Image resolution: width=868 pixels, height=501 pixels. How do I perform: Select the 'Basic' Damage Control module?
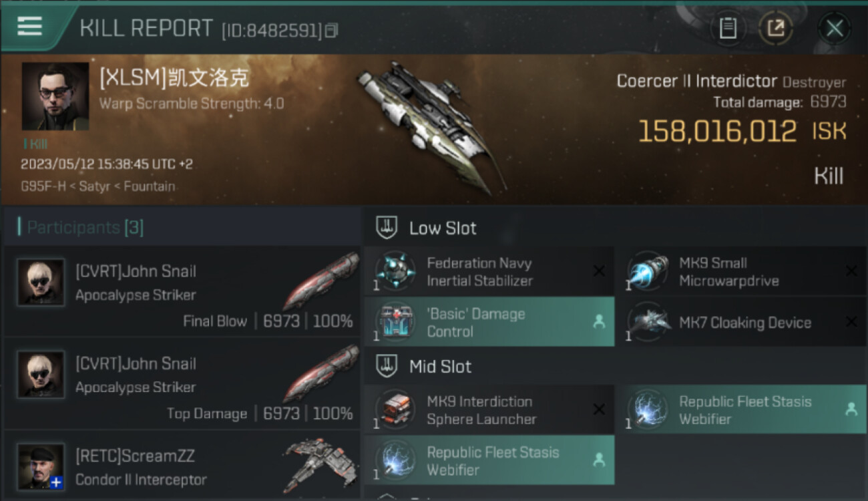point(489,322)
